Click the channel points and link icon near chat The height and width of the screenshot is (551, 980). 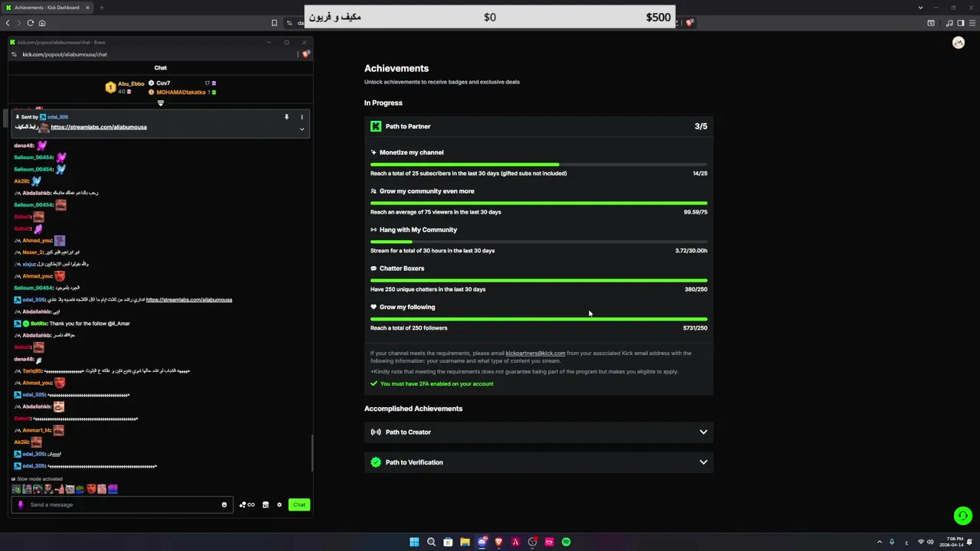coord(247,505)
